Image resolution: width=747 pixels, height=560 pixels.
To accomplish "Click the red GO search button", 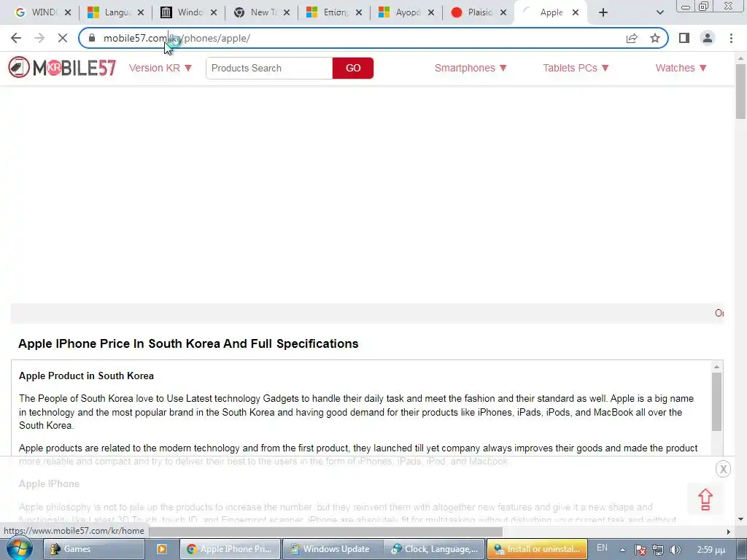I will click(353, 68).
